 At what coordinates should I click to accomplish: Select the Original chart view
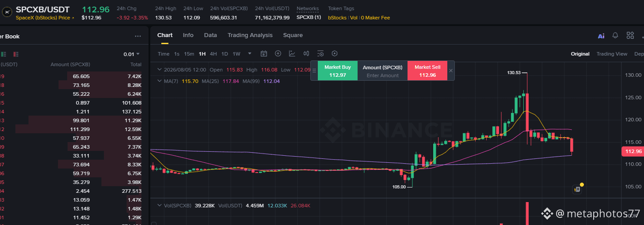(580, 54)
